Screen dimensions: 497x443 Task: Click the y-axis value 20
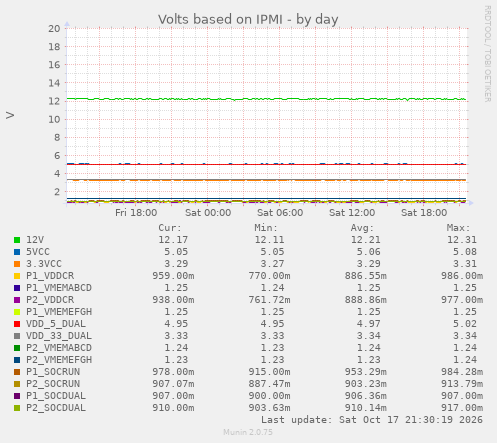tap(54, 29)
